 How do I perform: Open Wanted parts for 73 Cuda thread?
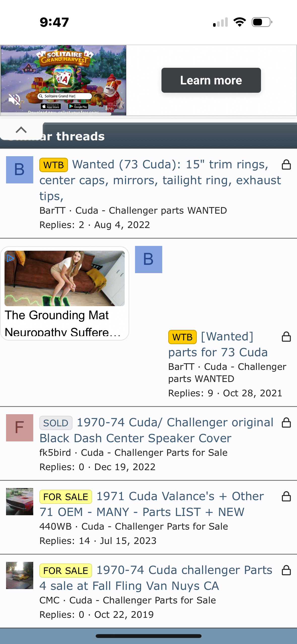(218, 344)
